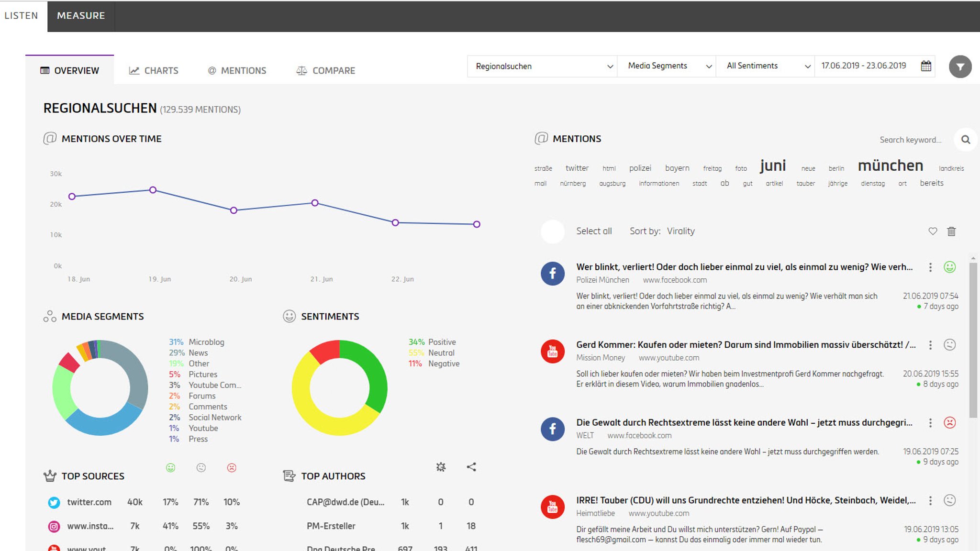
Task: Click 21. Jun data point on chart
Action: pos(315,203)
